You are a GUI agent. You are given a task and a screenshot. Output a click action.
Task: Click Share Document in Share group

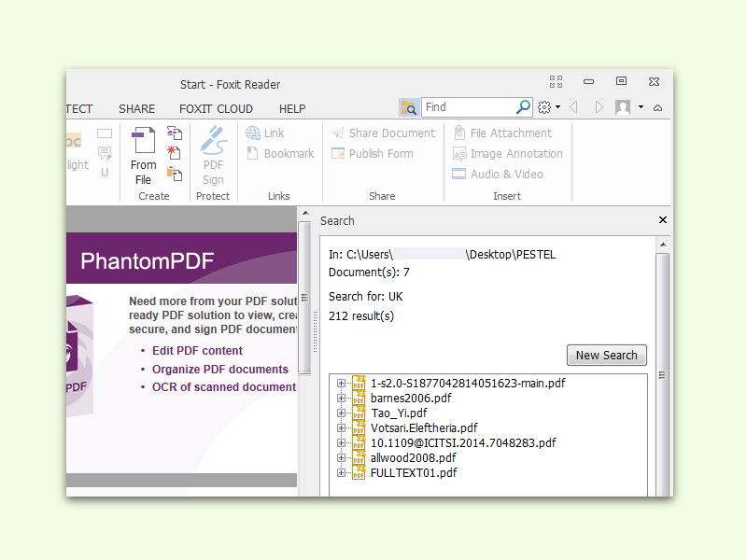[x=384, y=133]
